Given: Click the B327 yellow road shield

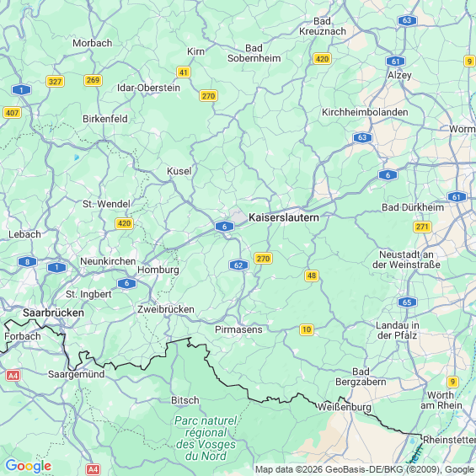Looking at the screenshot, I should pos(55,82).
